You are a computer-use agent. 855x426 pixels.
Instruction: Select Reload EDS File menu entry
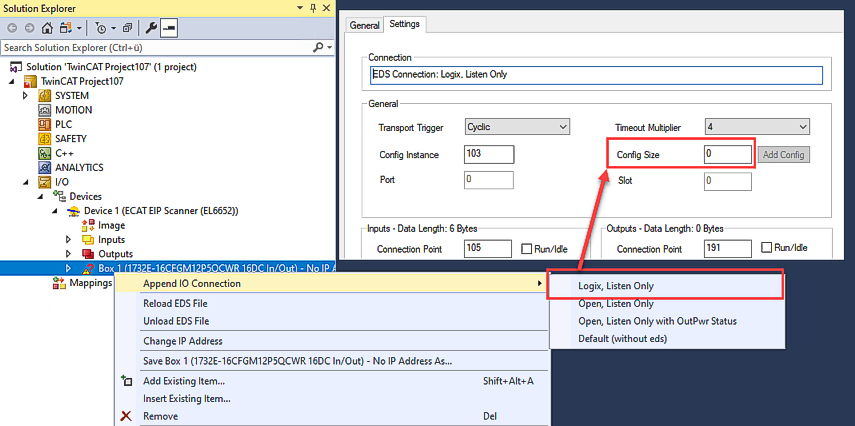click(332, 303)
